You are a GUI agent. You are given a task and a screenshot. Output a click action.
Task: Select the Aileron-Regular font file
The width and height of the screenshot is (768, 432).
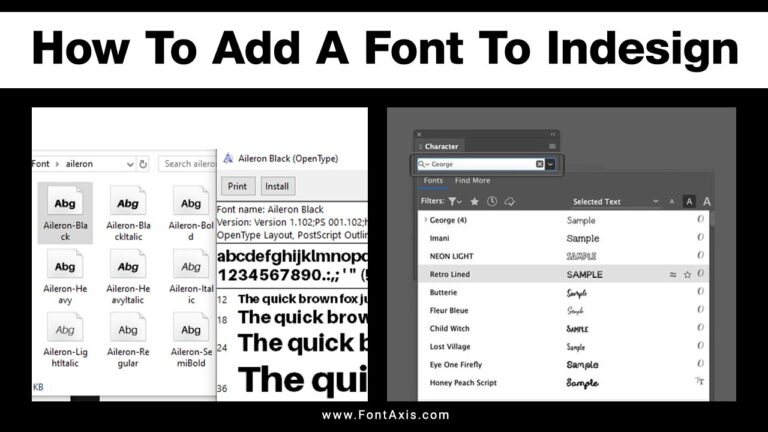128,339
